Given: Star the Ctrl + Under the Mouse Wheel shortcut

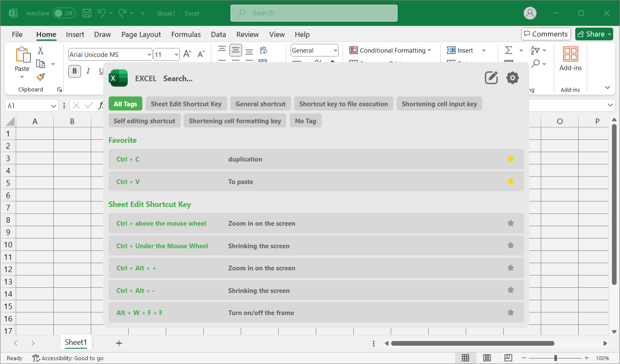Looking at the screenshot, I should [511, 246].
